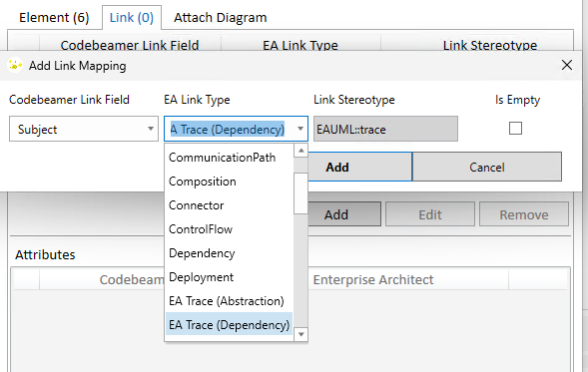Cancel the Add Link Mapping dialog
The image size is (588, 372).
point(487,167)
